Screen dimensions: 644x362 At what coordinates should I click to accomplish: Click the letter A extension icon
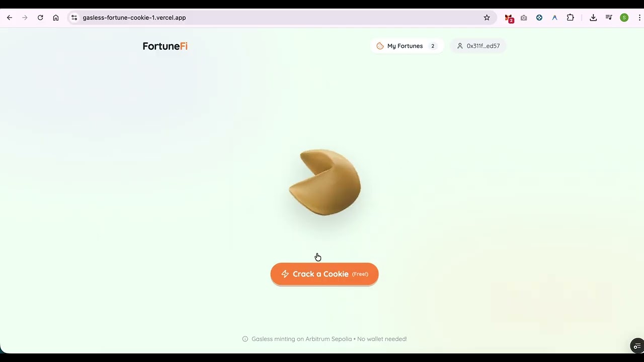click(x=554, y=18)
